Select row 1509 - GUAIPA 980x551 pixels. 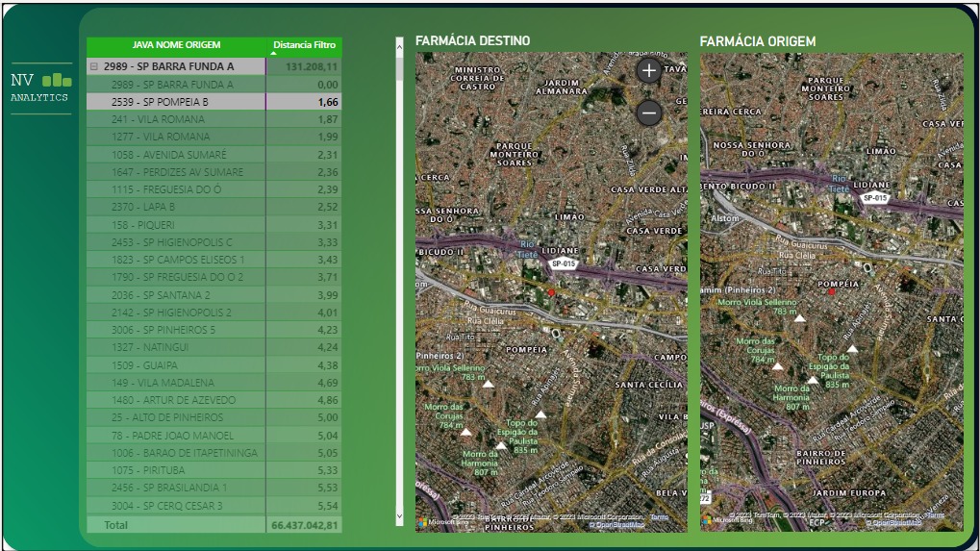(x=214, y=364)
